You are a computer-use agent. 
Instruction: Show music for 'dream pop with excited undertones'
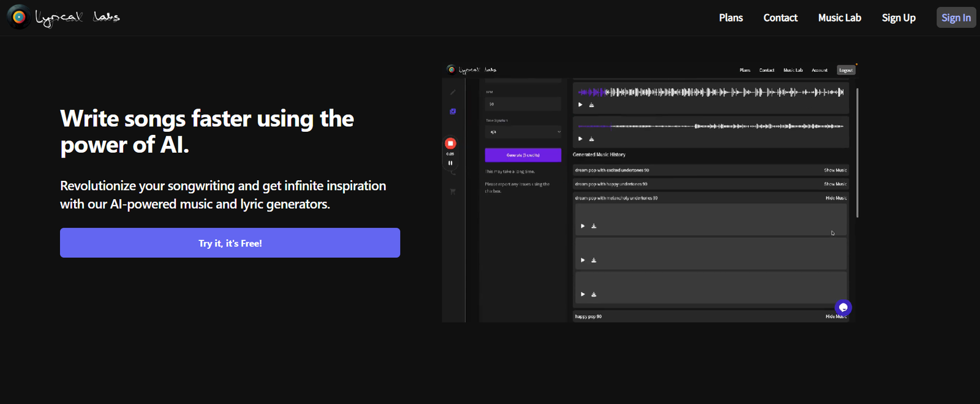coord(835,170)
